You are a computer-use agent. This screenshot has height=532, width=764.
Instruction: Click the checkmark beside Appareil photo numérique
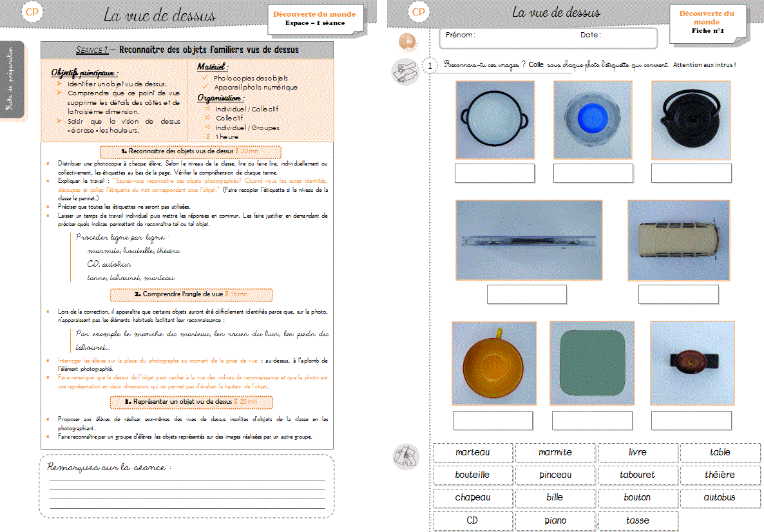(x=205, y=87)
